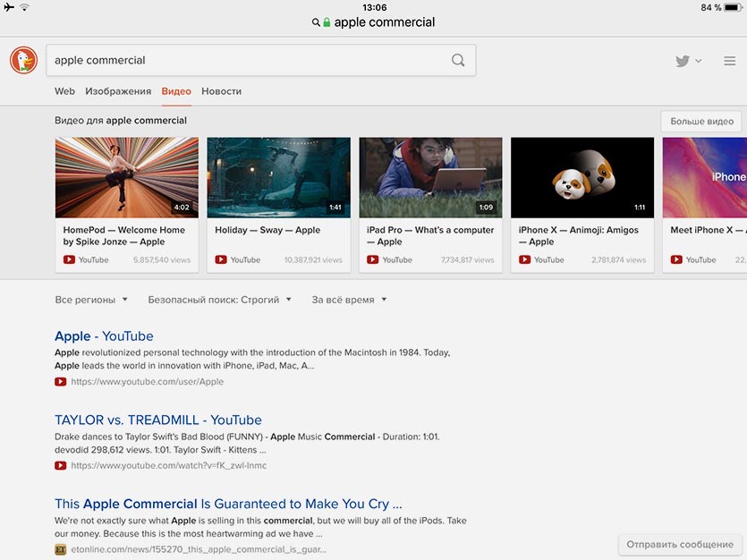The width and height of the screenshot is (747, 560).
Task: Click the 1:41 duration badge
Action: (335, 208)
